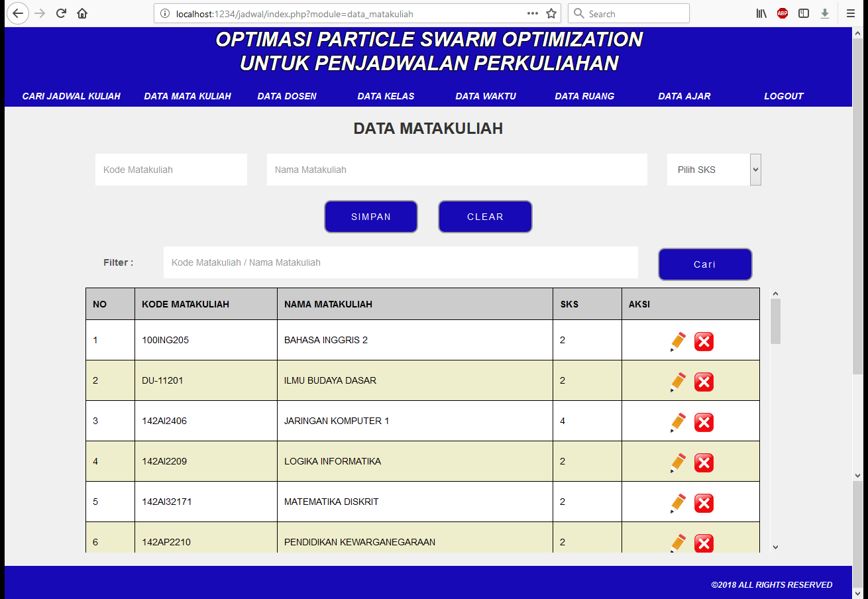Remove the BAHASA INGGRIS 2 row

tap(704, 341)
